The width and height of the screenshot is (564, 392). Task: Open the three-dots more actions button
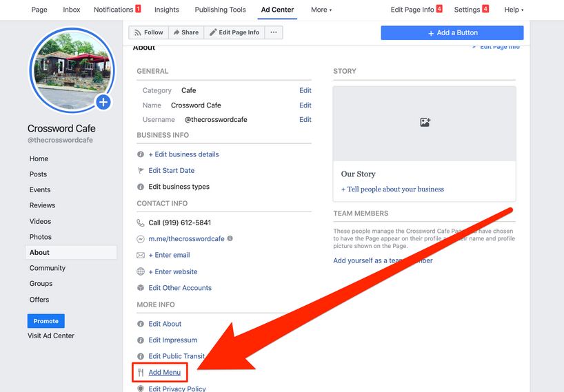[274, 32]
